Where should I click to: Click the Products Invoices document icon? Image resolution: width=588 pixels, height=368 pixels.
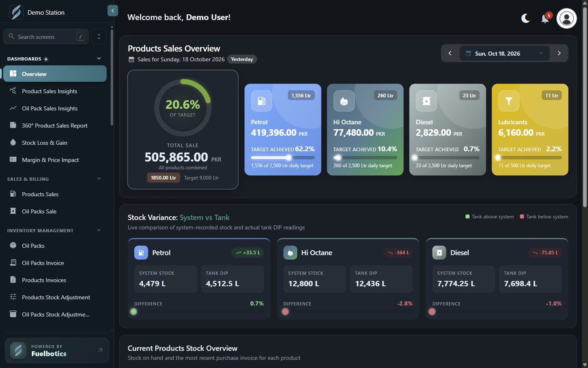[13, 280]
